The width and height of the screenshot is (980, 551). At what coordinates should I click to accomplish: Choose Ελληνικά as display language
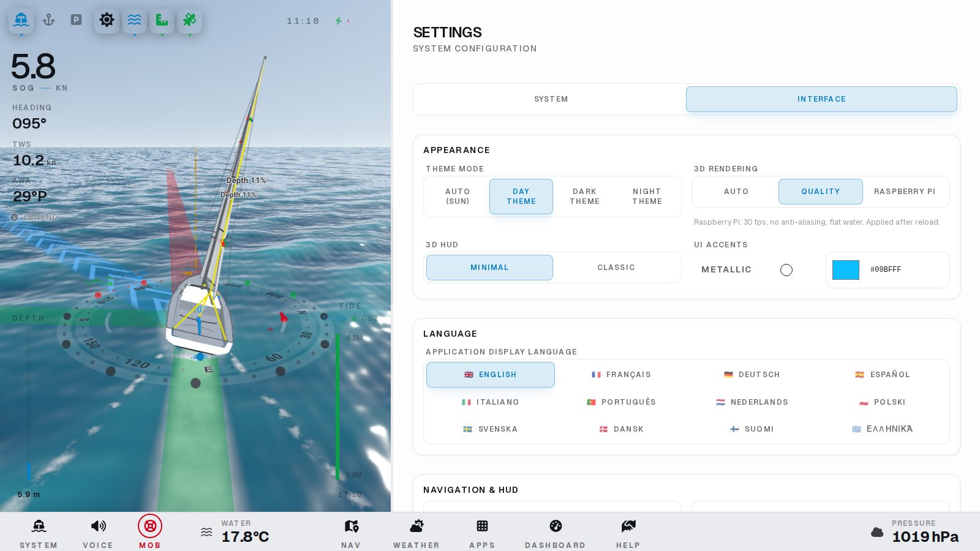[x=883, y=429]
